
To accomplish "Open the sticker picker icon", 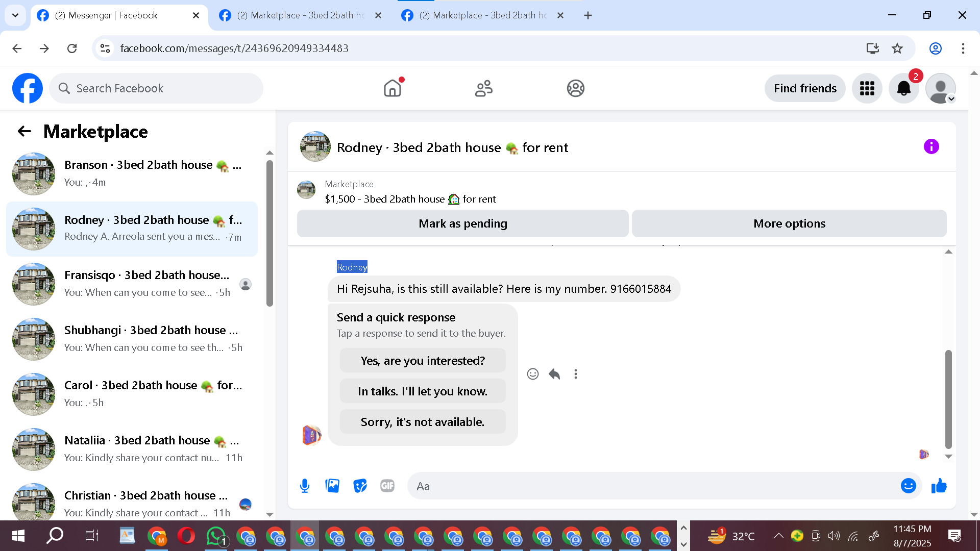I will 360,486.
